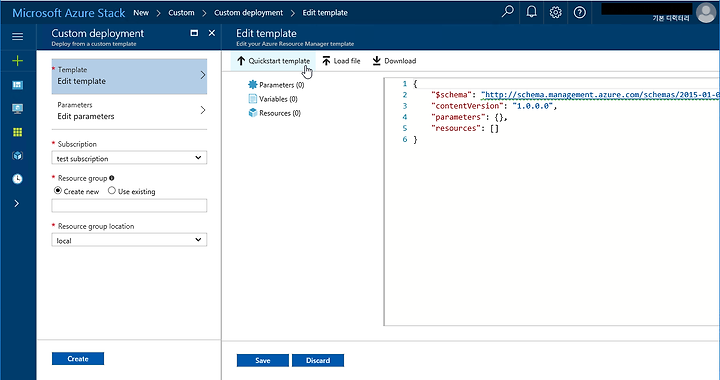Image resolution: width=720 pixels, height=380 pixels.
Task: Open Template Edit template row
Action: tap(129, 76)
